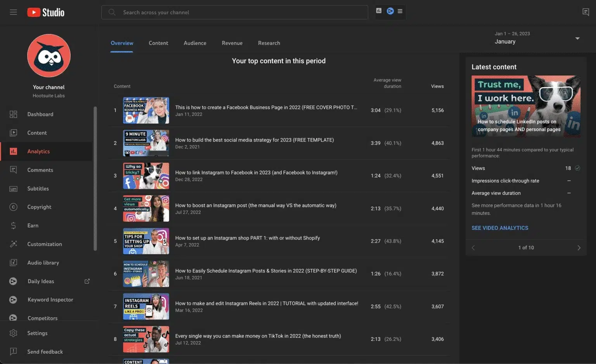
Task: Open the feedback icon in top right
Action: pos(586,12)
